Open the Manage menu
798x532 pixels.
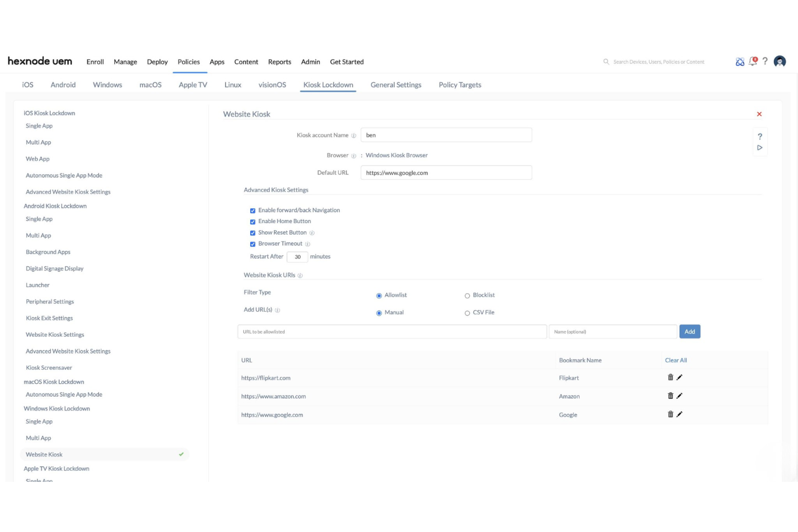pyautogui.click(x=125, y=62)
